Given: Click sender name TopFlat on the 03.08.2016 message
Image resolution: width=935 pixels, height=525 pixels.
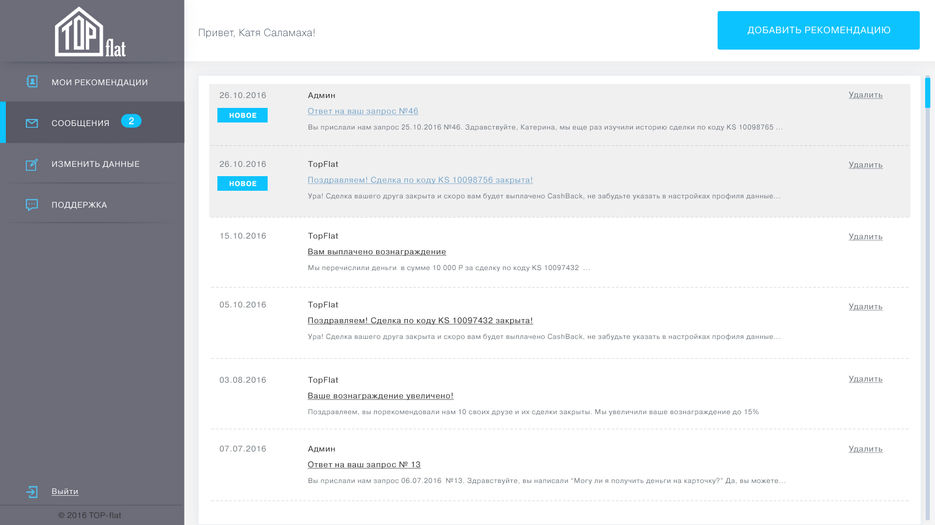Looking at the screenshot, I should tap(323, 379).
